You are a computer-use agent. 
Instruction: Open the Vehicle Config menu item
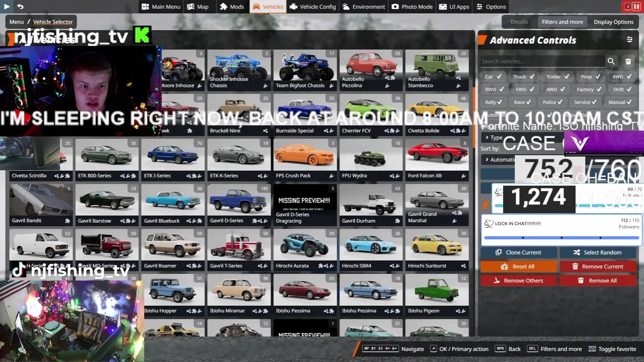[313, 7]
